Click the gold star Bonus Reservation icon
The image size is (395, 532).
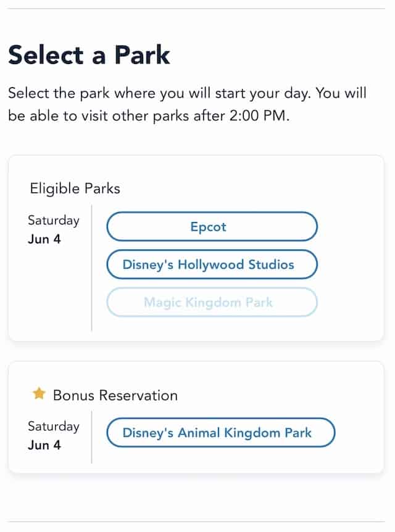[x=39, y=394]
